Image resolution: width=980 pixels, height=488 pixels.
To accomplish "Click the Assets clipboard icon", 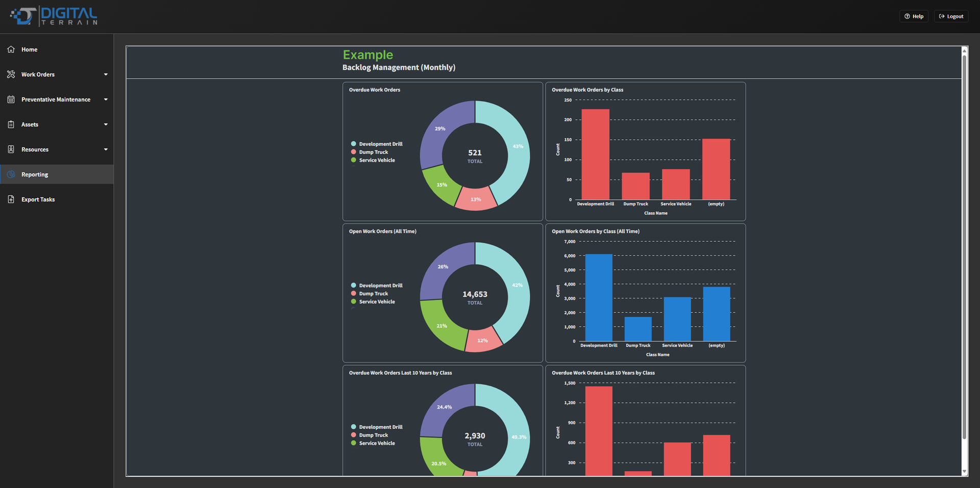I will pyautogui.click(x=11, y=124).
